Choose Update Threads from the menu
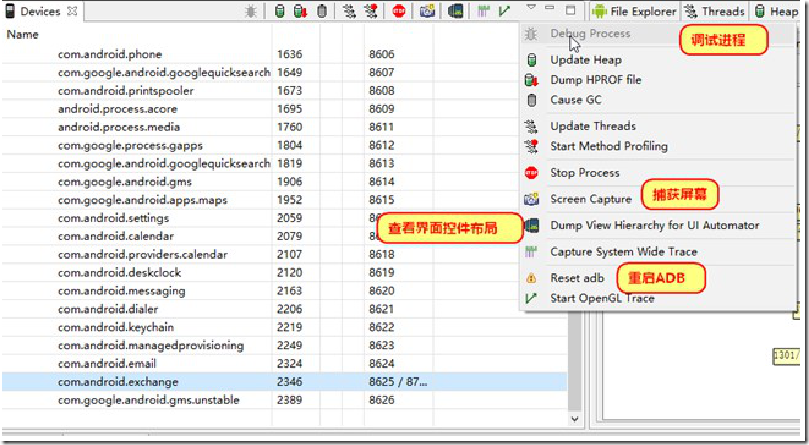809x445 pixels. tap(593, 126)
